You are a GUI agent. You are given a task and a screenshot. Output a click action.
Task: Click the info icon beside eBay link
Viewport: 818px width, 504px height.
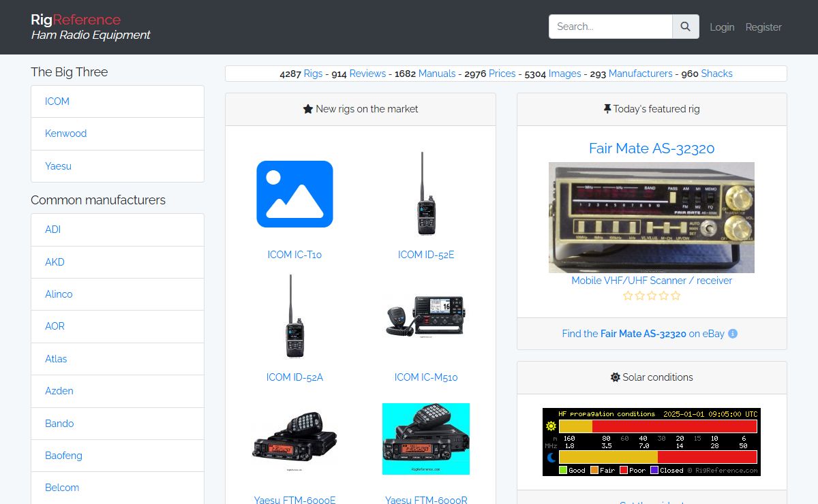coord(733,334)
